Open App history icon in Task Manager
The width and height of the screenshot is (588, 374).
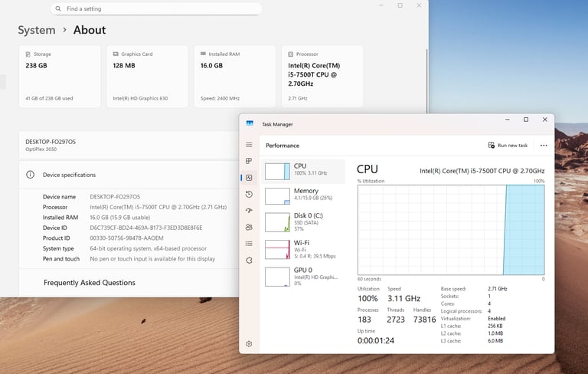[249, 194]
